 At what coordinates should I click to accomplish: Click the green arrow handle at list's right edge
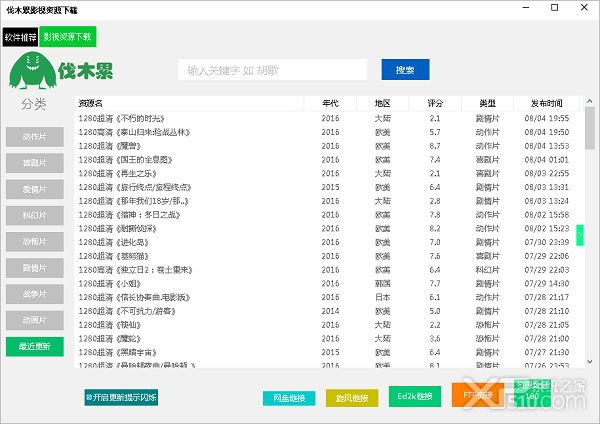(580, 235)
